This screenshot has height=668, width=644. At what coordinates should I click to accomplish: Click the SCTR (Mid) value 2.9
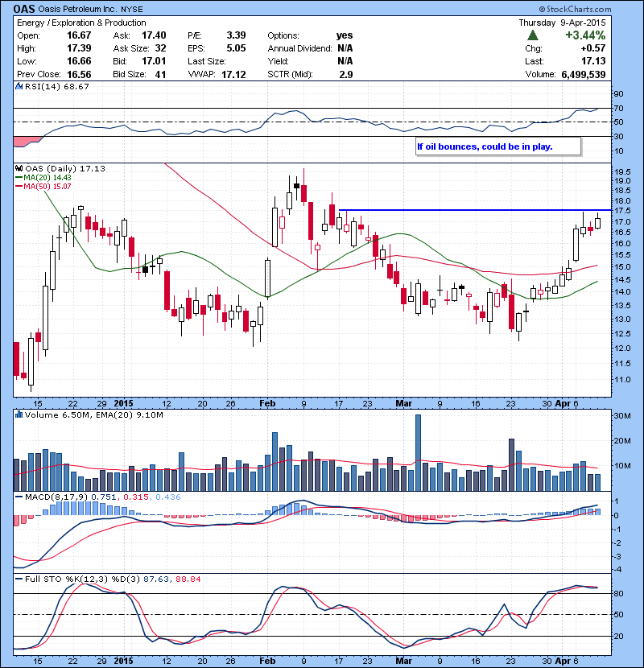tap(346, 75)
